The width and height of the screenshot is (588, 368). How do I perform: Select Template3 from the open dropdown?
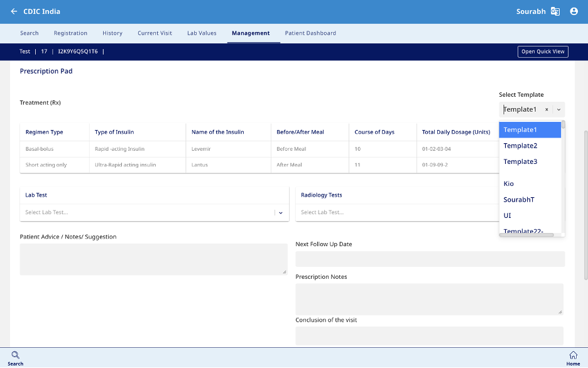pos(520,161)
